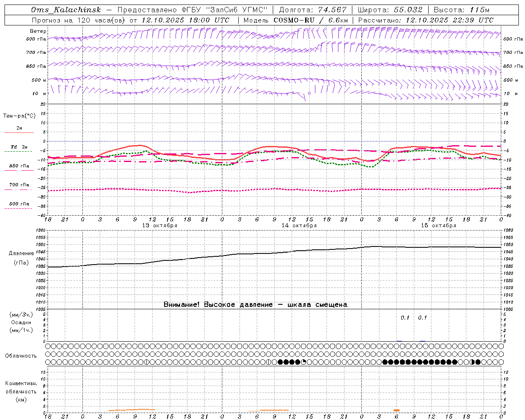Click the 'Высота: 115м' elevation text
The image size is (525, 420).
point(461,10)
